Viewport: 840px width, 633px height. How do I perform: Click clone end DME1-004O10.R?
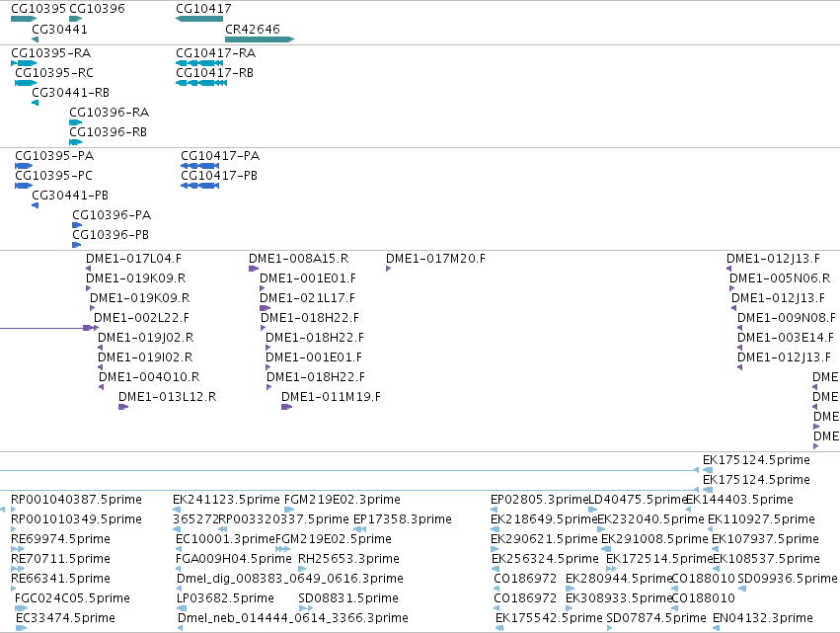point(149,377)
